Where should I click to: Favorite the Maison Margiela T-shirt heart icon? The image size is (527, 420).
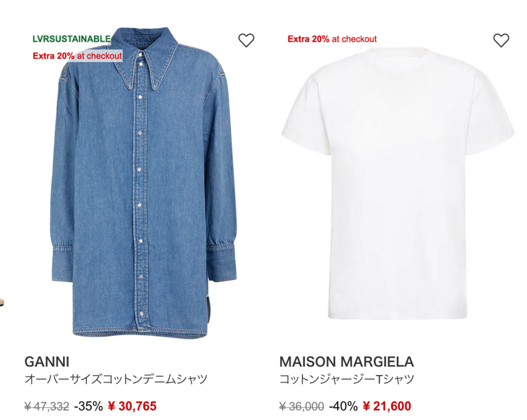pyautogui.click(x=501, y=40)
